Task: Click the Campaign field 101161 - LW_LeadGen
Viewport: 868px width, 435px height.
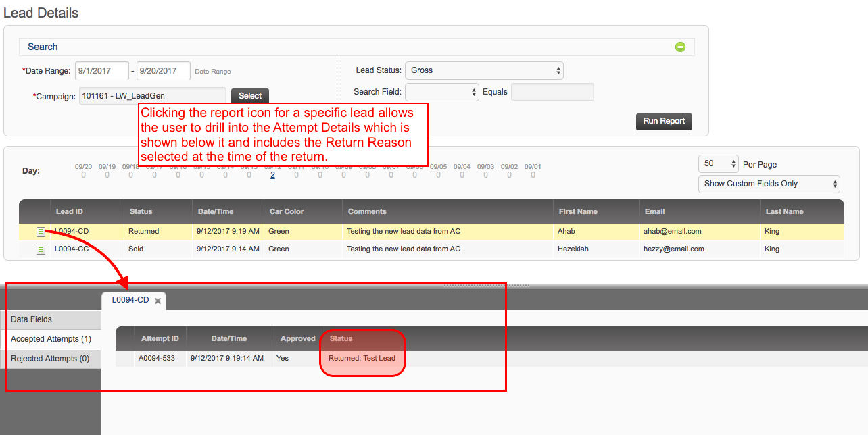Action: (x=153, y=96)
